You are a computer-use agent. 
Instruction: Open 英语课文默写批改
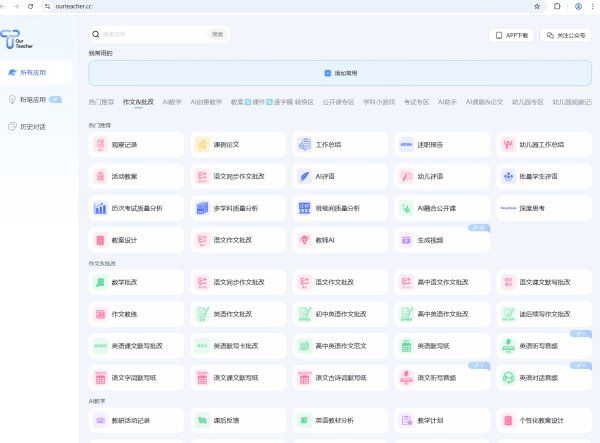pyautogui.click(x=136, y=346)
